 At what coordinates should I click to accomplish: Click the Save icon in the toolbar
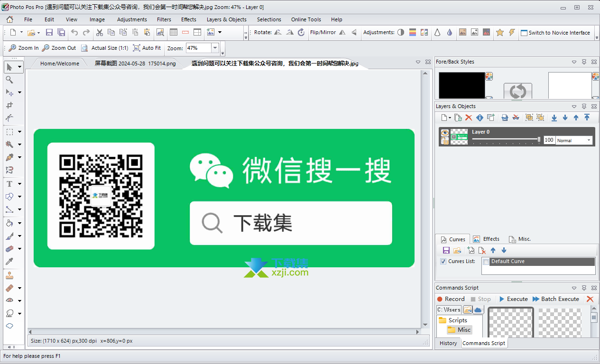(x=49, y=32)
